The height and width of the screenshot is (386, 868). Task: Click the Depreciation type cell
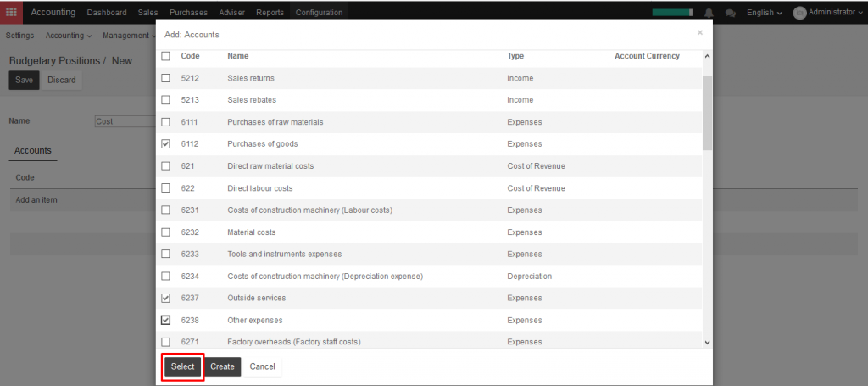point(529,276)
